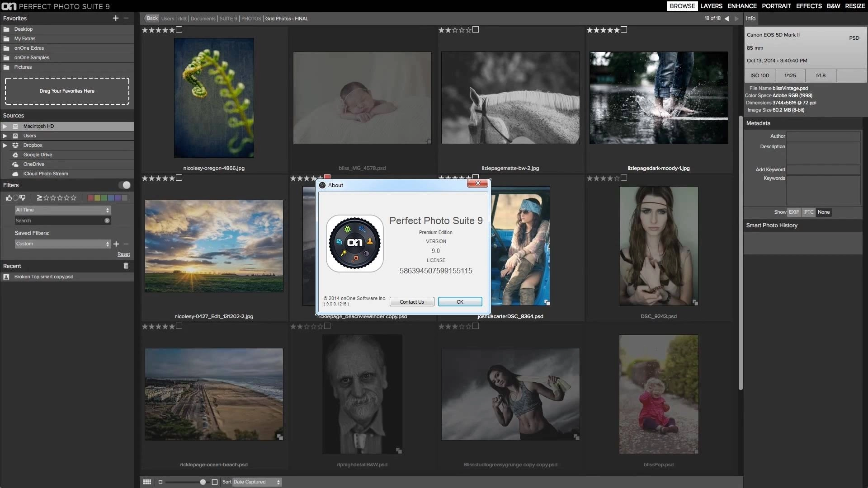
Task: Click the minus icon in the Favorites header
Action: (x=126, y=18)
